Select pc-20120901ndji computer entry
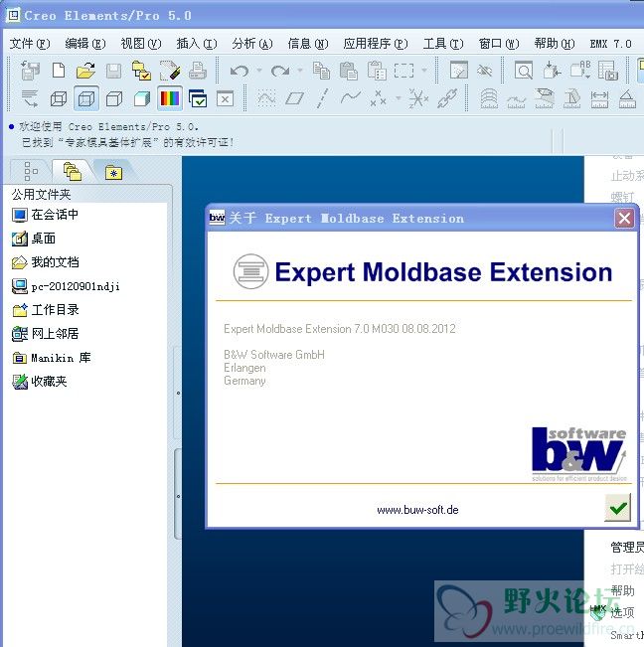 [x=66, y=286]
